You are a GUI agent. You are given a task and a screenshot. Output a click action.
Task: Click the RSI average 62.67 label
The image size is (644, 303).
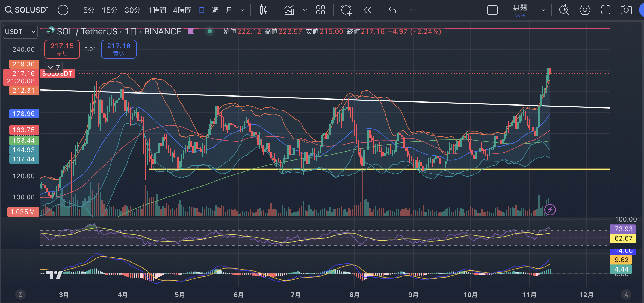click(x=623, y=238)
